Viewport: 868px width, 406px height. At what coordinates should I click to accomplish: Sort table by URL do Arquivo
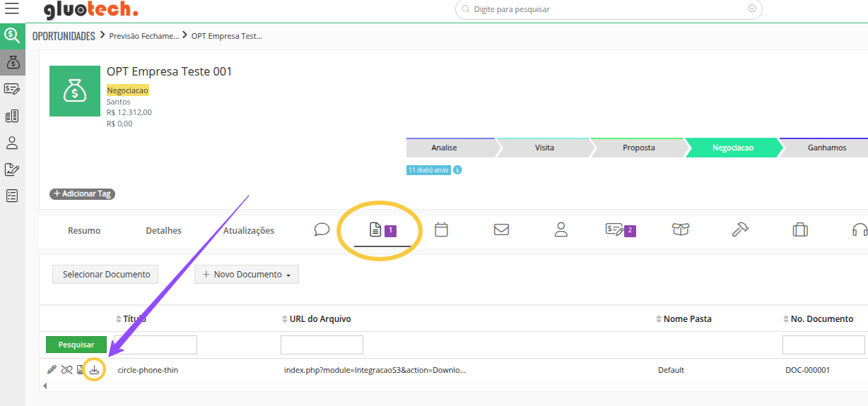(319, 319)
